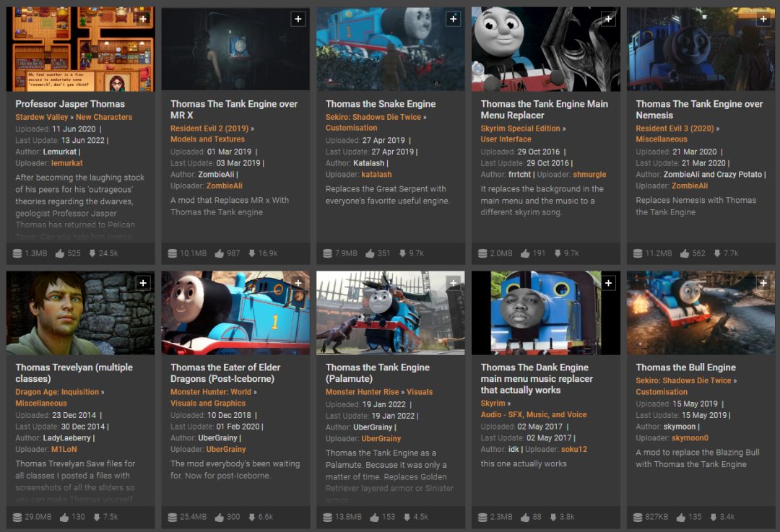Open the Models and Textures category

207,139
